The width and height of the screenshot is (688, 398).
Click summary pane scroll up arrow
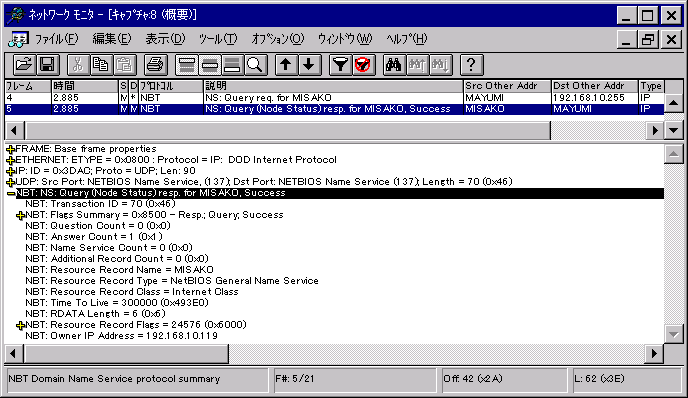pyautogui.click(x=674, y=103)
